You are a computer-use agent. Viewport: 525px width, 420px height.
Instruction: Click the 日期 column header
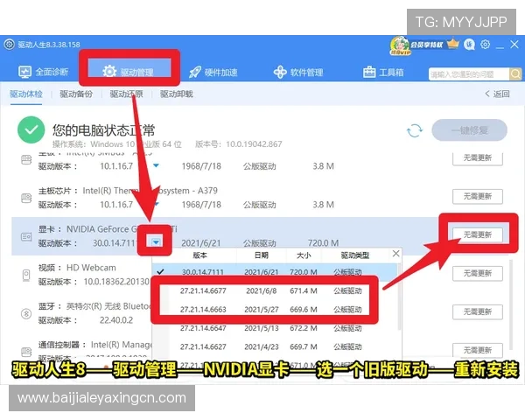[262, 255]
